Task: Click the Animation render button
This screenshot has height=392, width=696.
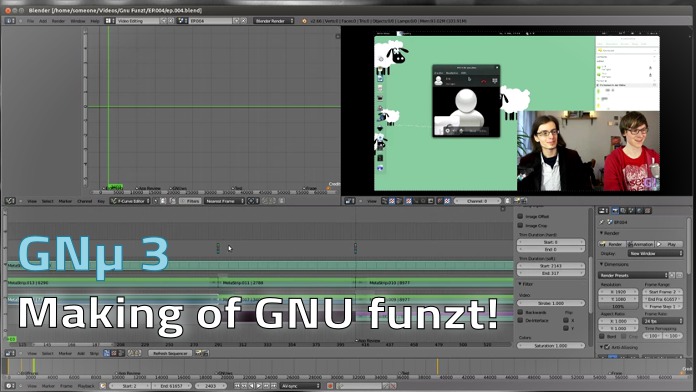Action: click(641, 244)
